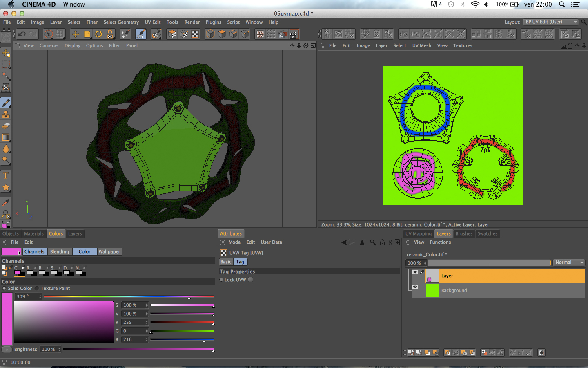Hide the Background layer eye icon
The width and height of the screenshot is (588, 368).
pyautogui.click(x=415, y=287)
